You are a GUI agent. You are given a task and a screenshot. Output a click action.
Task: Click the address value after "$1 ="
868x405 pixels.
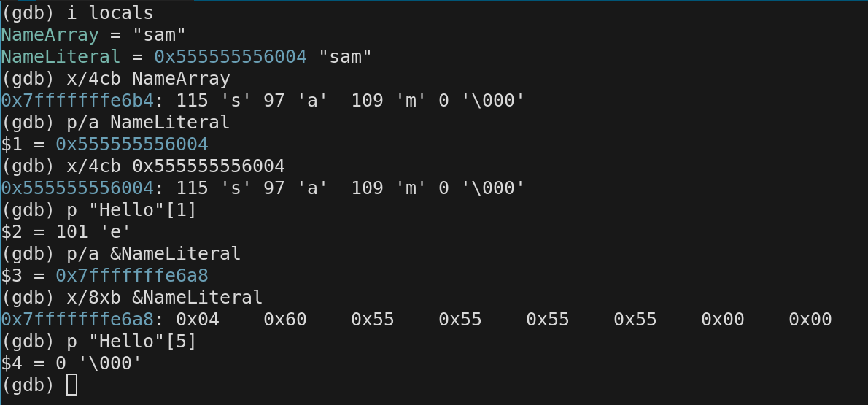(131, 144)
